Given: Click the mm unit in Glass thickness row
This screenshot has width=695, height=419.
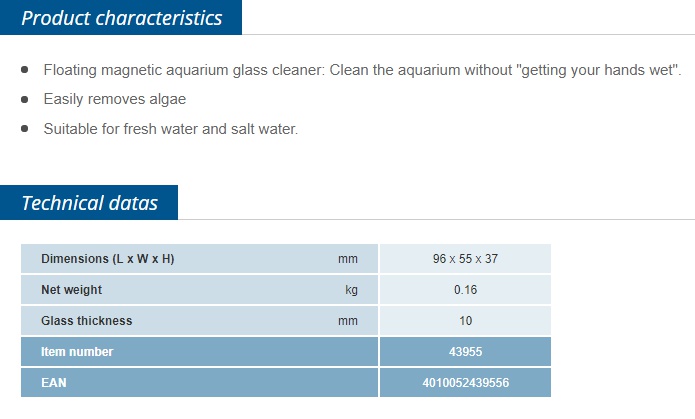Looking at the screenshot, I should (x=347, y=321).
